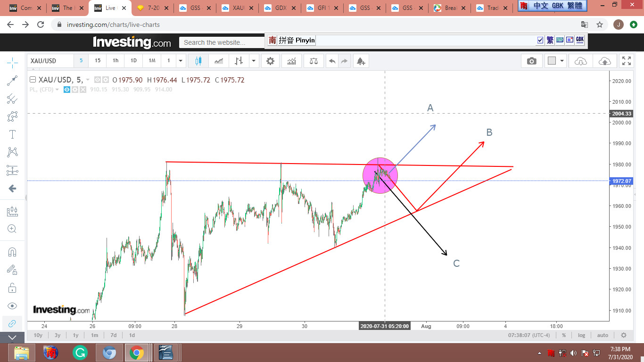Take a chart snapshot with the camera
Screen dimensions: 644x362
(532, 61)
